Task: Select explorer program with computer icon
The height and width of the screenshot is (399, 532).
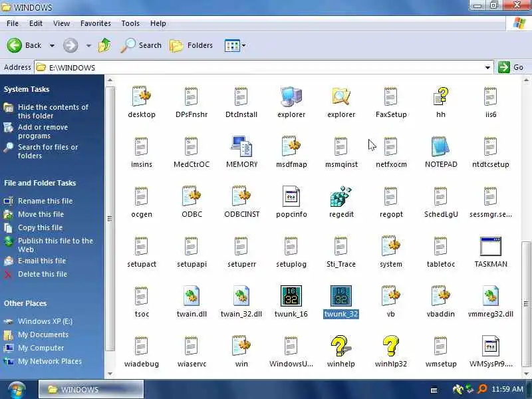Action: pyautogui.click(x=291, y=96)
